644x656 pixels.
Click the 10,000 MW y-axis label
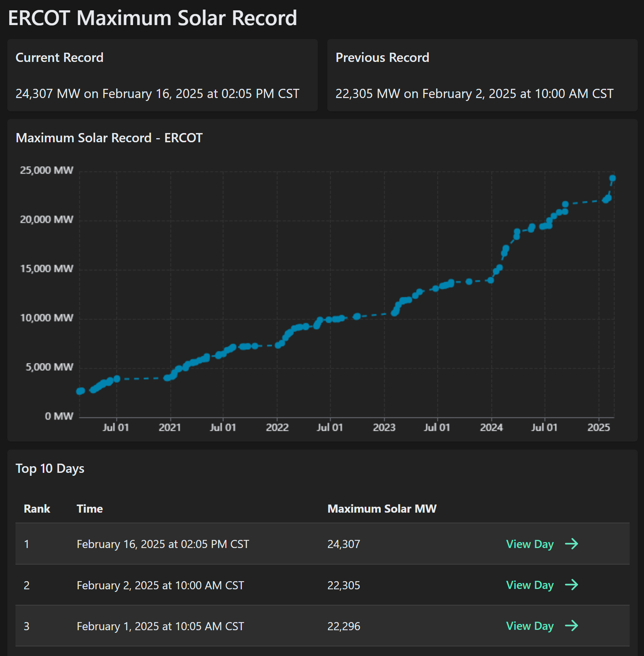[46, 318]
